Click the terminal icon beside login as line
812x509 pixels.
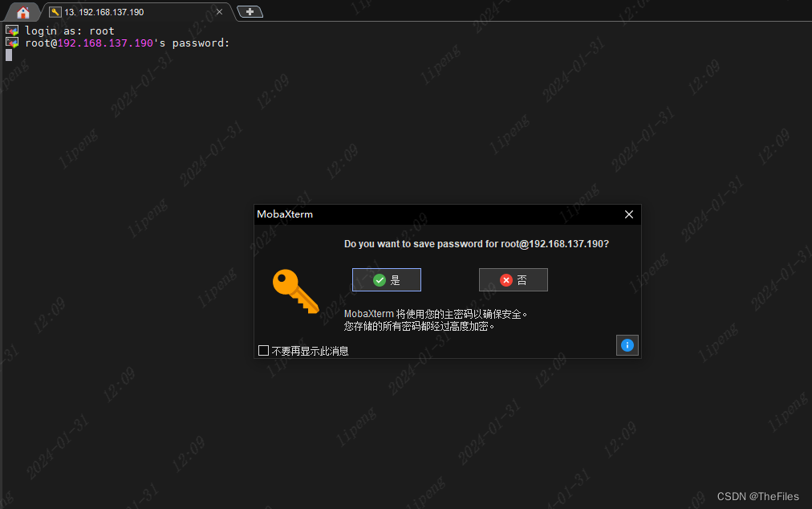click(12, 31)
